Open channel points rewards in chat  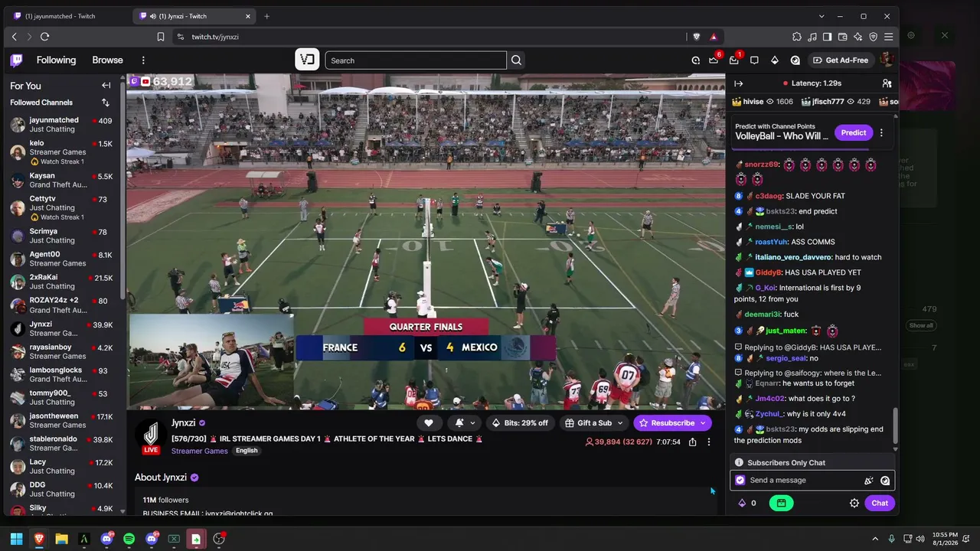click(747, 503)
